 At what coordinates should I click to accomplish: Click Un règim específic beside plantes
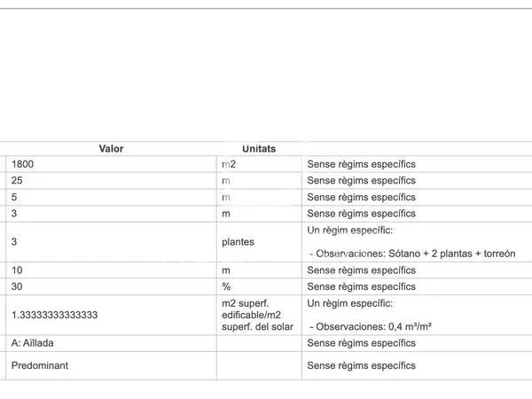pos(350,231)
